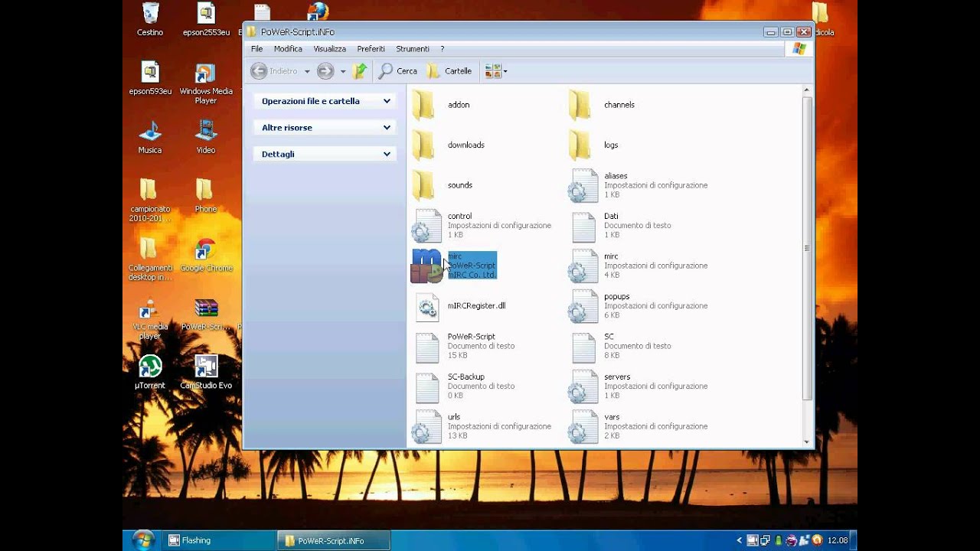
Task: Select the mIRC application icon
Action: pos(426,266)
